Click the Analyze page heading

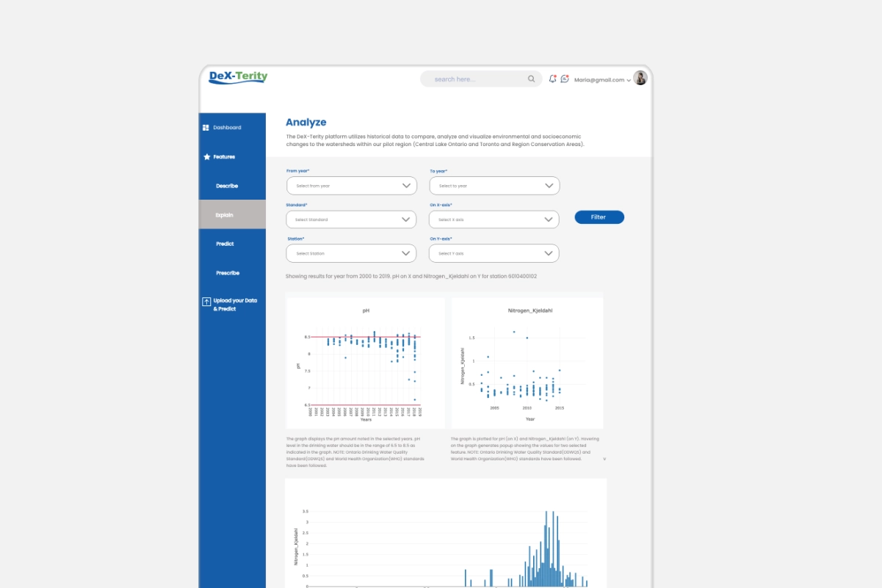point(306,123)
